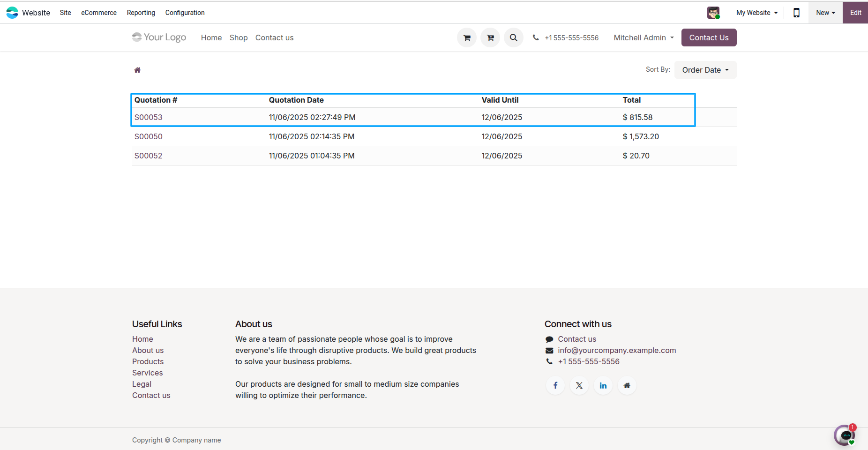
Task: Open the livechat bubble
Action: coord(845,435)
